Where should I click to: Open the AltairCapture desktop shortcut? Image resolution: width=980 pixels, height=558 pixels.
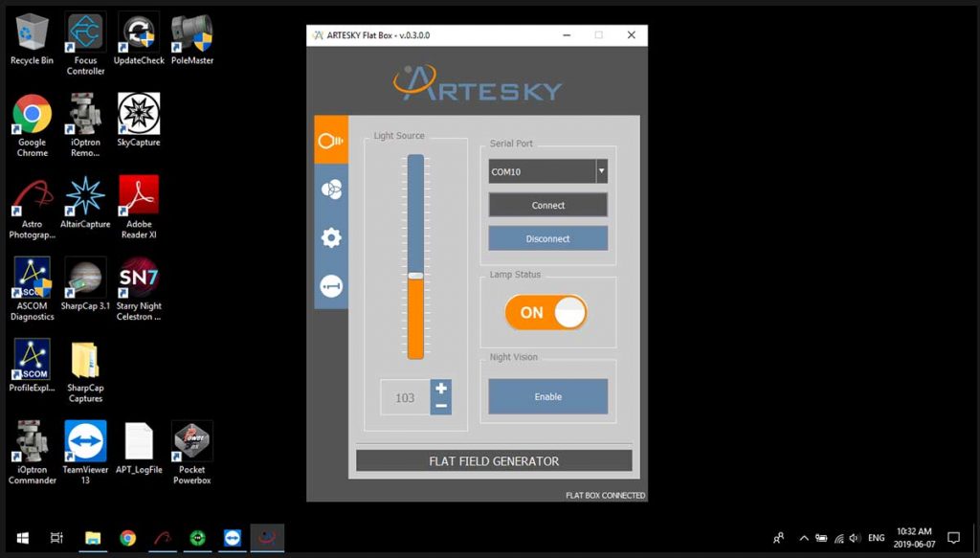tap(85, 196)
